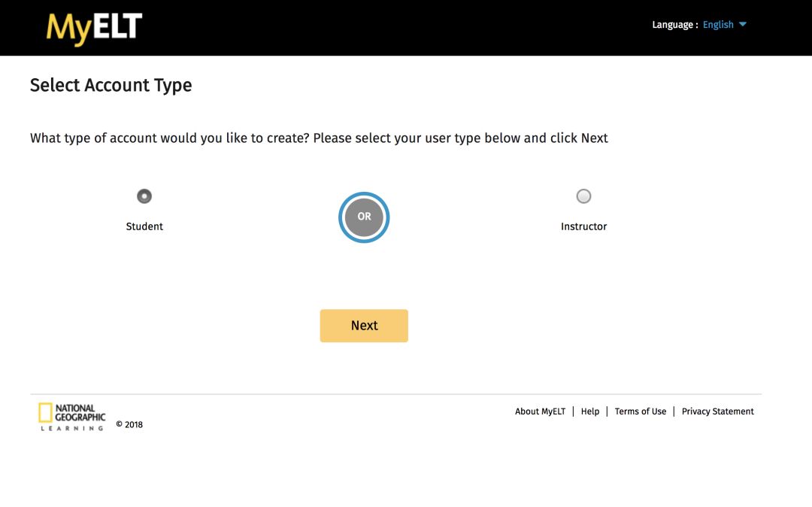Click the © 2018 copyright text
Image resolution: width=812 pixels, height=507 pixels.
point(129,425)
